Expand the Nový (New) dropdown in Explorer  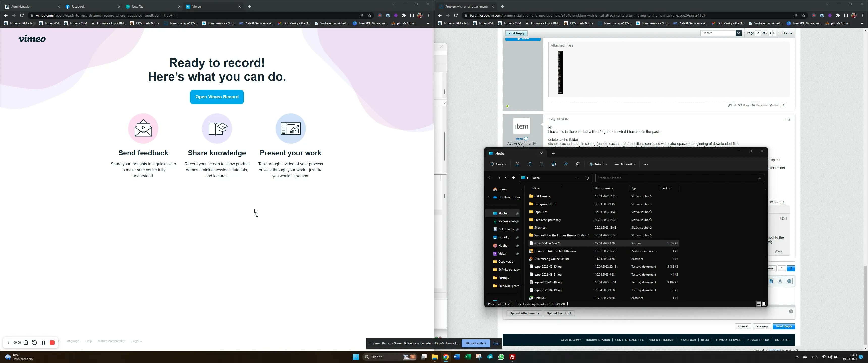pyautogui.click(x=498, y=164)
